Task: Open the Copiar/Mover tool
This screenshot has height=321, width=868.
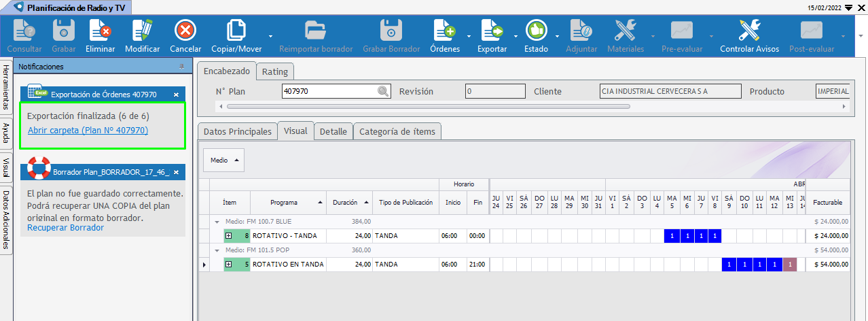Action: [x=235, y=31]
